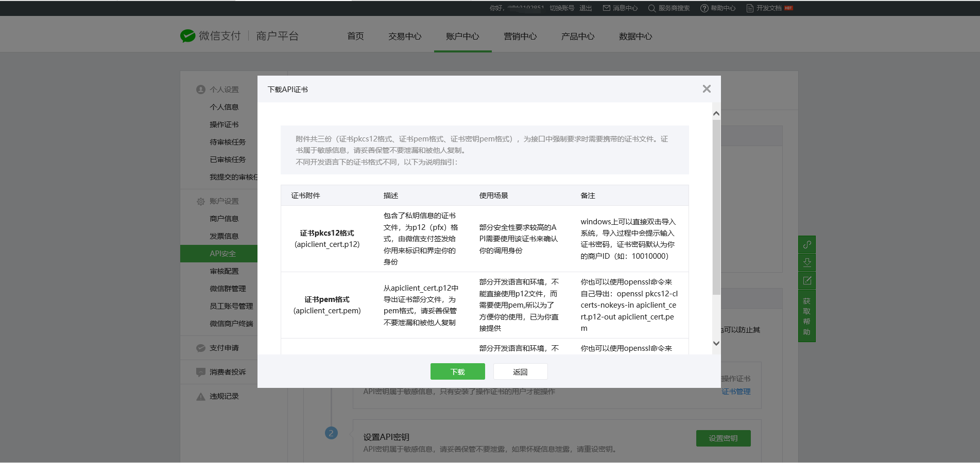Click the WeChat Pay logo icon
The width and height of the screenshot is (980, 463).
pos(187,36)
